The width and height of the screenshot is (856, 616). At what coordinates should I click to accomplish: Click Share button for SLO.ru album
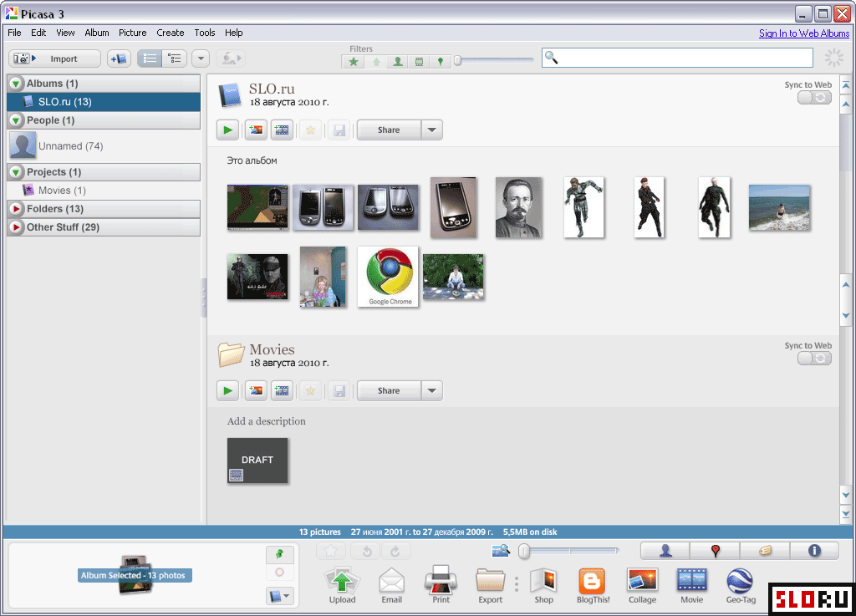[x=389, y=130]
